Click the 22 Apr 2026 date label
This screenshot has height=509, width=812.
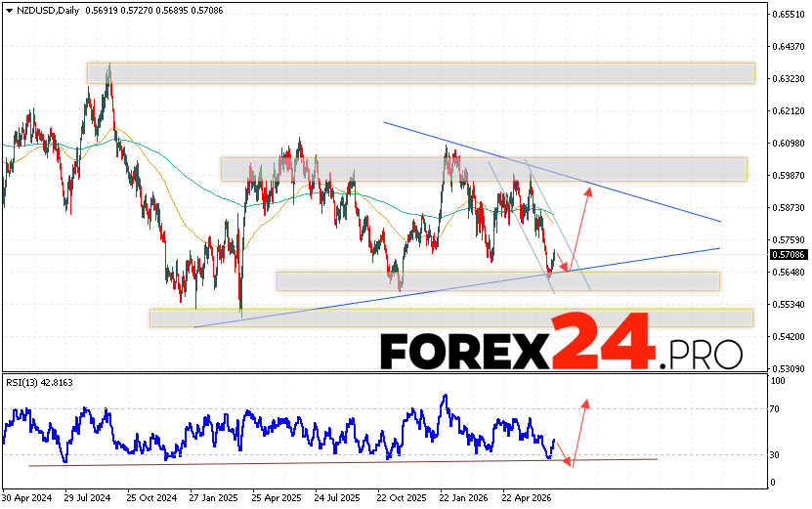pos(527,497)
